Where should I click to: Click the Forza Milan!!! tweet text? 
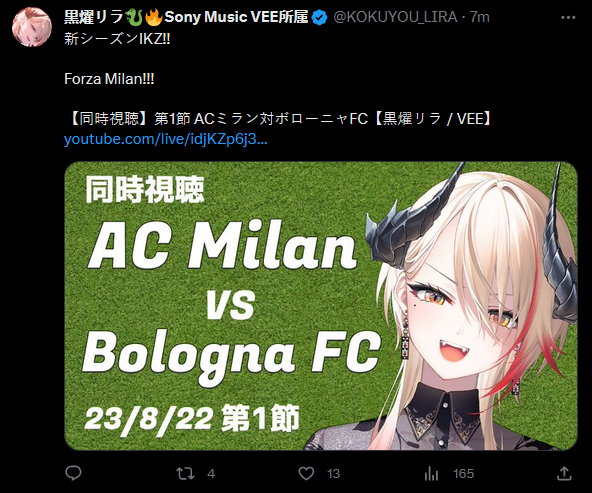(109, 79)
